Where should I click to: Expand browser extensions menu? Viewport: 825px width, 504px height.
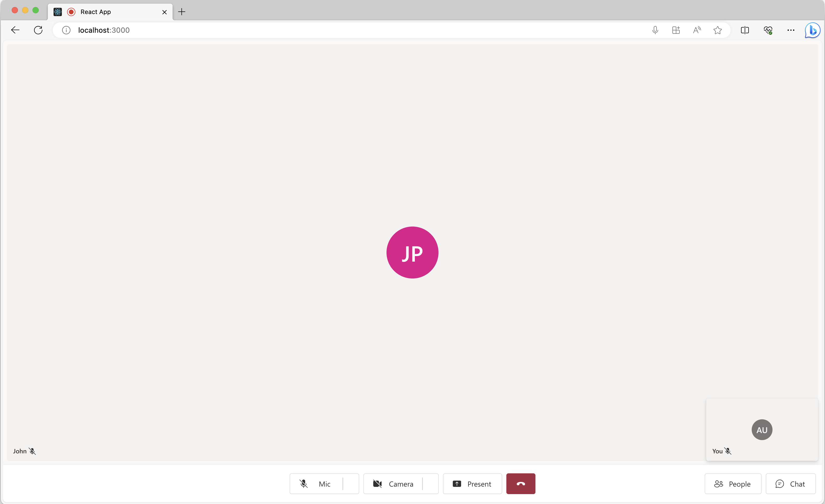[x=676, y=30]
